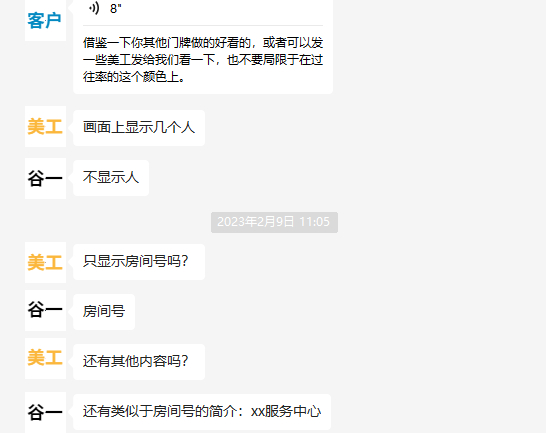Select the 只显示房间号吗? message bubble
Image resolution: width=546 pixels, height=433 pixels.
click(x=139, y=262)
